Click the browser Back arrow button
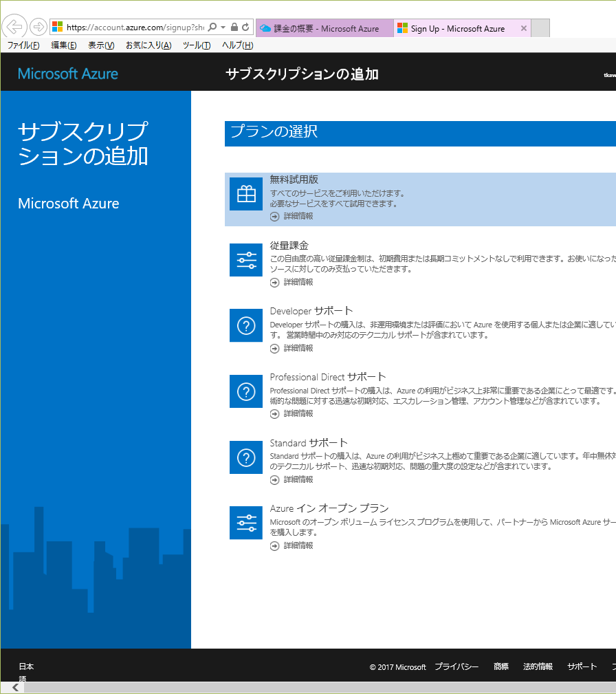 coord(14,27)
